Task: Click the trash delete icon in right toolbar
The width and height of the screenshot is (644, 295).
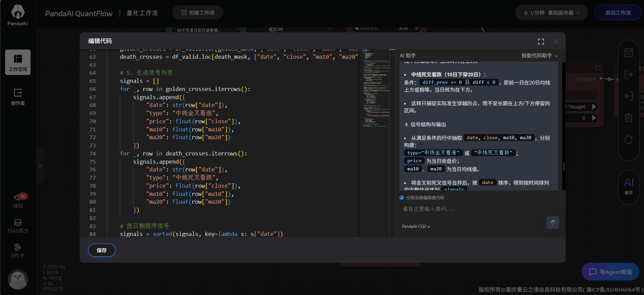Action: coord(629,117)
